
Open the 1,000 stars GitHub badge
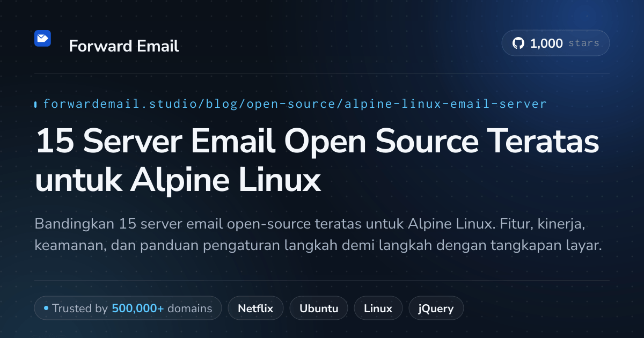pyautogui.click(x=555, y=43)
